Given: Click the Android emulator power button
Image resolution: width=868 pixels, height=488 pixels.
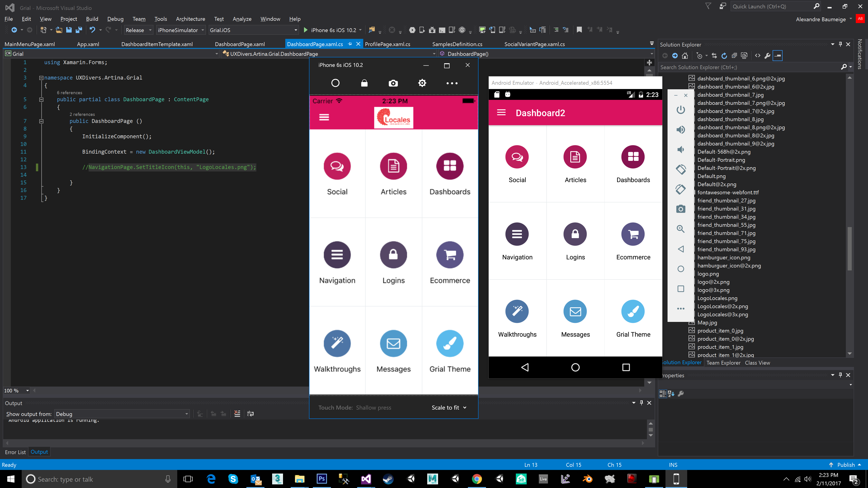Looking at the screenshot, I should point(680,110).
